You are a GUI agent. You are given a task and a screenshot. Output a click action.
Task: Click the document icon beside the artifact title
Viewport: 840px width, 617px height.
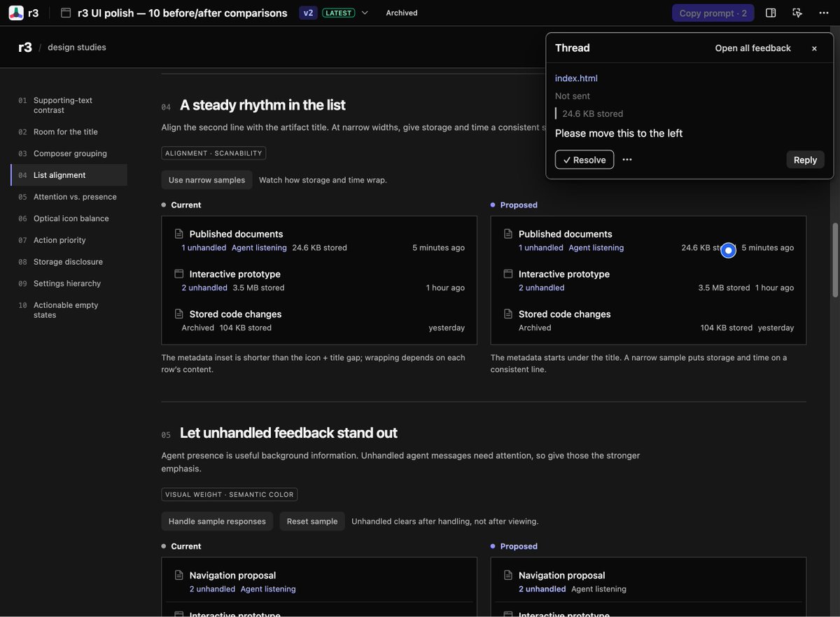tap(66, 13)
